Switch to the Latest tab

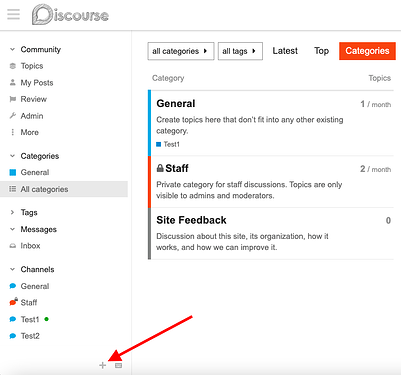point(285,51)
